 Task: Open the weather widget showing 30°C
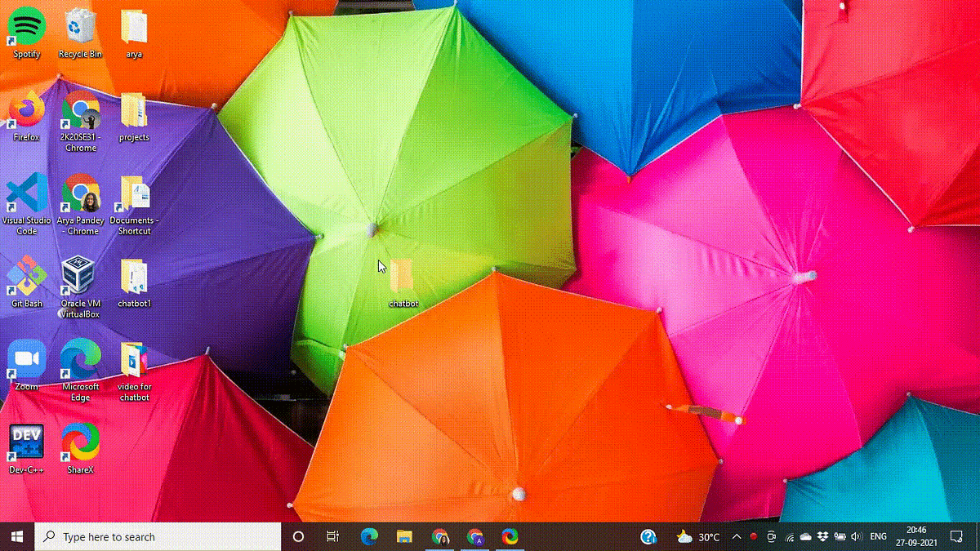[x=698, y=537]
